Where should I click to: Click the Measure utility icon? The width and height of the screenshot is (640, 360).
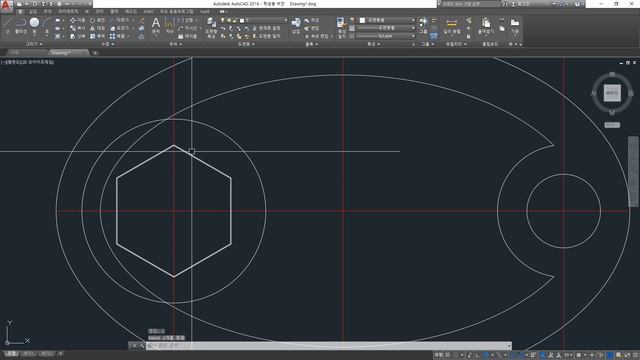451,26
